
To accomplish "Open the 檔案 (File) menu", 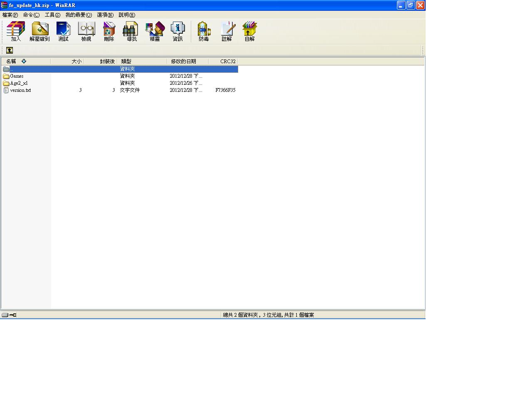I will point(10,15).
